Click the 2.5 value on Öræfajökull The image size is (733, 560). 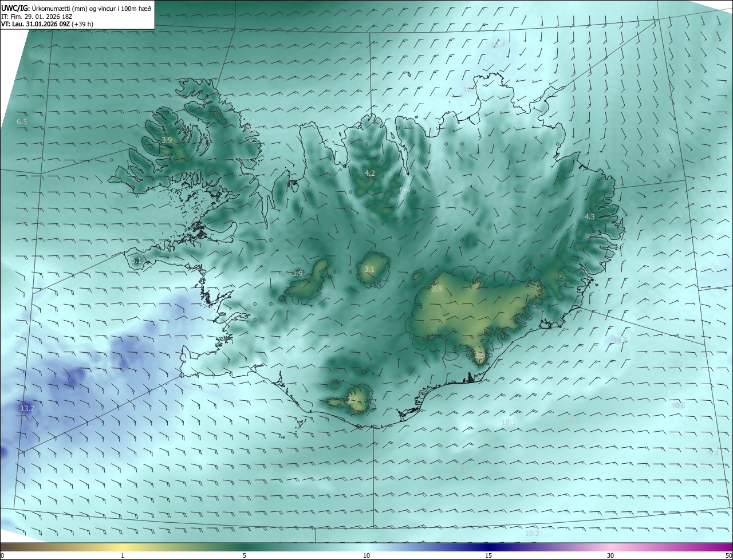480,356
